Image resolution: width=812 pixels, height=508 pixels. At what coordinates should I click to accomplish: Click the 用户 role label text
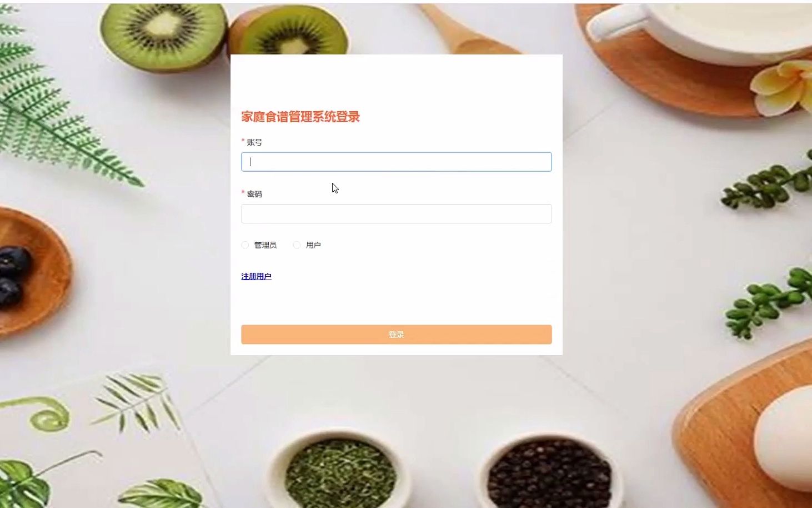click(313, 245)
